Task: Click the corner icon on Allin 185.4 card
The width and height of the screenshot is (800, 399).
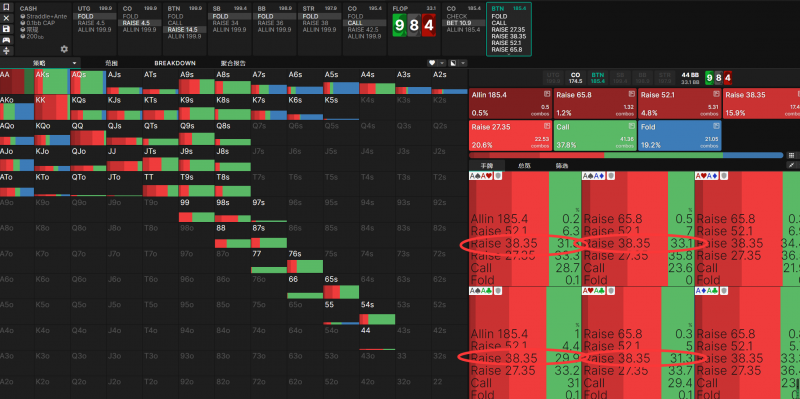Action: pos(546,94)
